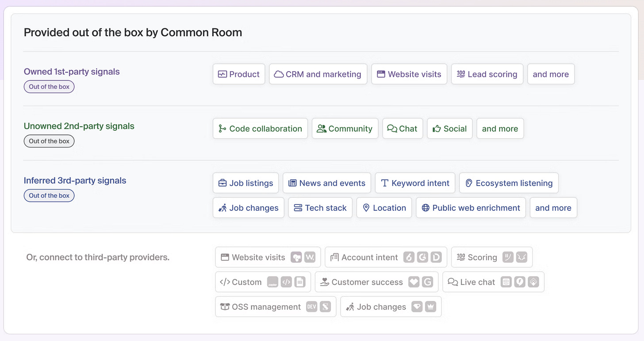Viewport: 644px width, 341px height.
Task: Click the Koala logo in third-party Website visits
Action: click(296, 257)
